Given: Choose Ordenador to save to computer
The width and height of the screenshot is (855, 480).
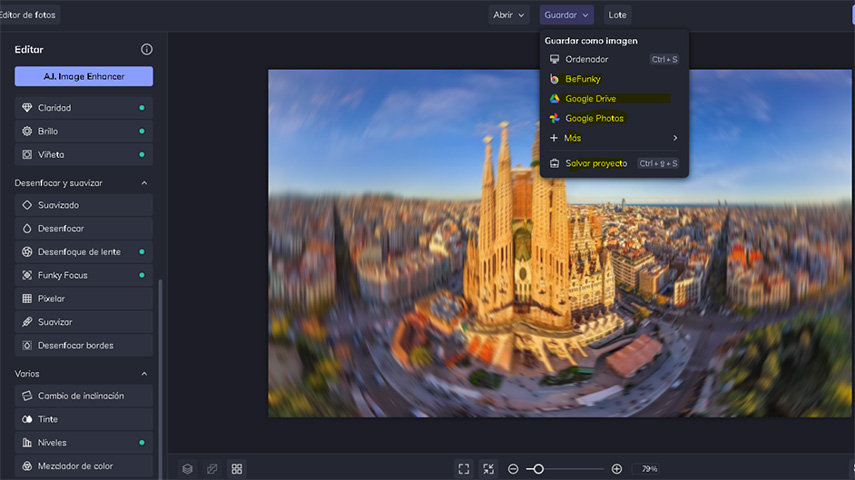Looking at the screenshot, I should 586,60.
